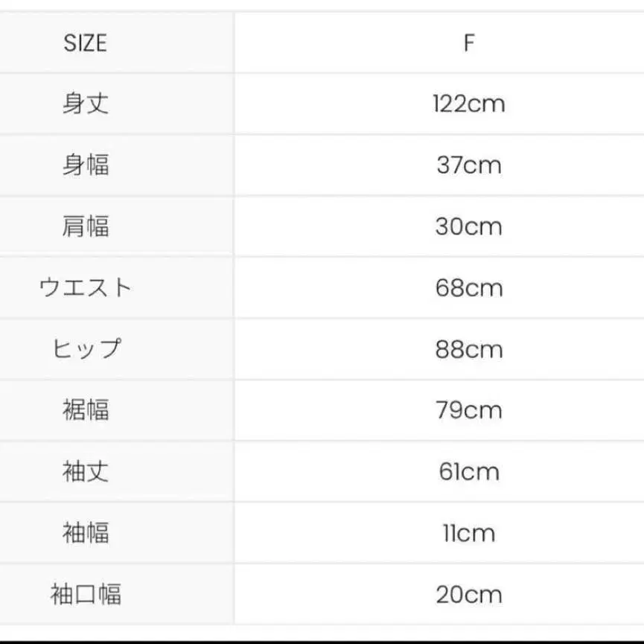Click the SIZE header cell

tap(86, 43)
